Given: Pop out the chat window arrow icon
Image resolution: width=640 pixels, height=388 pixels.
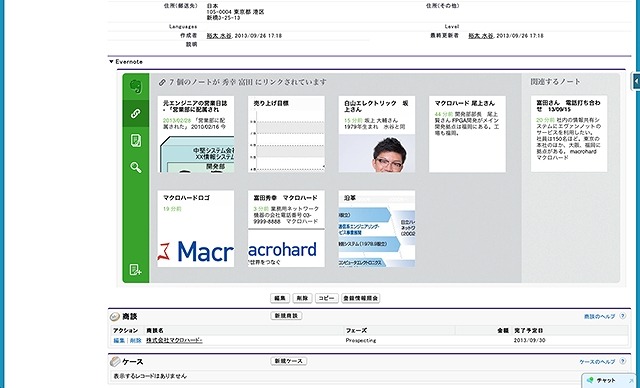Looking at the screenshot, I should pyautogui.click(x=631, y=381).
